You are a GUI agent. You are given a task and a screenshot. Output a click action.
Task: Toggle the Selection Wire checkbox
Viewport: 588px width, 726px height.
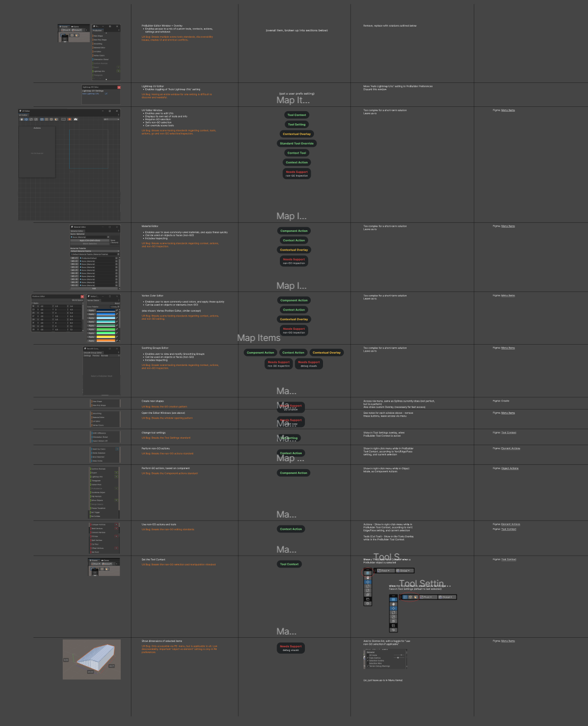click(x=368, y=663)
